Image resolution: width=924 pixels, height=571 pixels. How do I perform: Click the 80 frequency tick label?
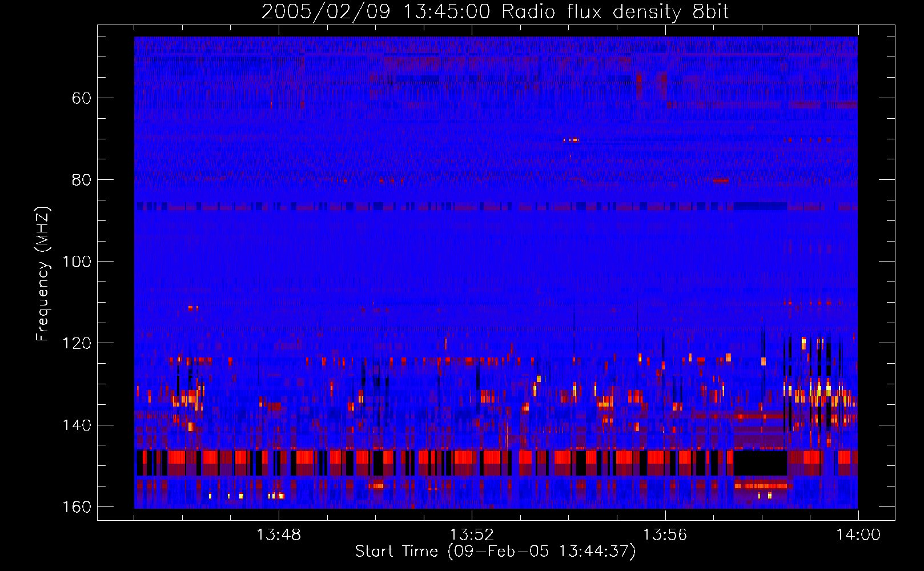click(x=82, y=180)
